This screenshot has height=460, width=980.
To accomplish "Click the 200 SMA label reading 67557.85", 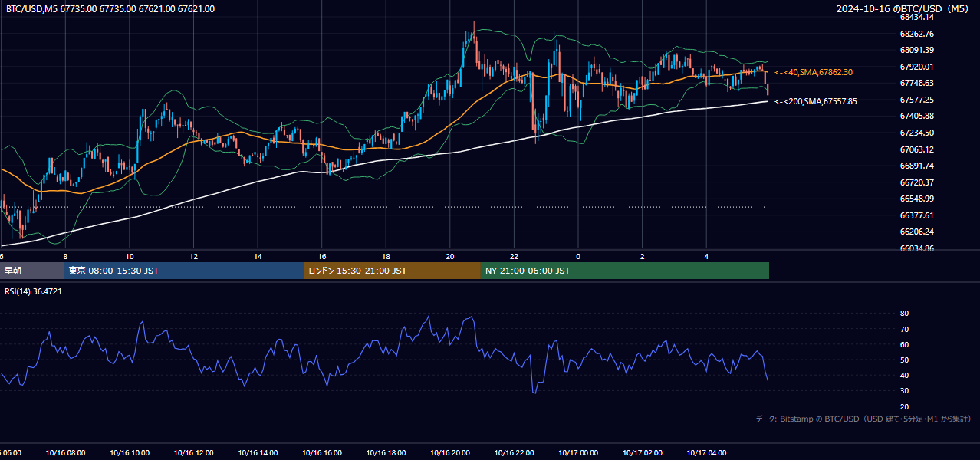I will coord(816,101).
